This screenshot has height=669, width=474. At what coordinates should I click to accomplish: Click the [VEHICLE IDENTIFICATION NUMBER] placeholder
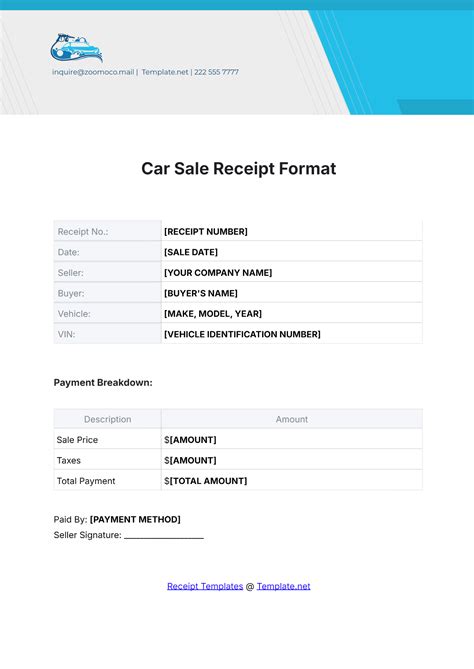tap(242, 334)
